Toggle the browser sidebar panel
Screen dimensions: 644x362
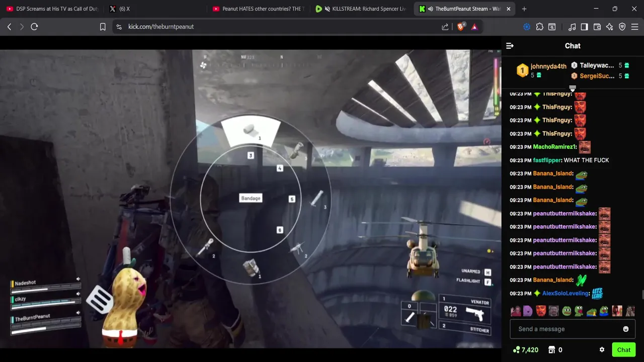[x=584, y=27]
